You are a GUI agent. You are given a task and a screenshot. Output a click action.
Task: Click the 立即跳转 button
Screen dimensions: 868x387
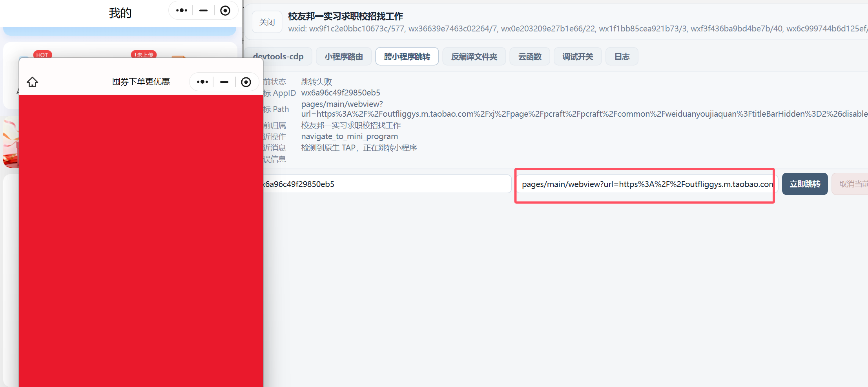click(x=805, y=184)
